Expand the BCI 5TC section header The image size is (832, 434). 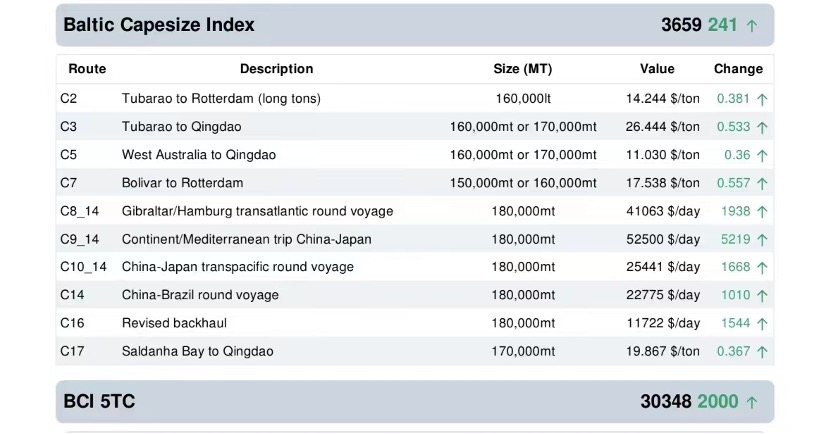(x=100, y=402)
